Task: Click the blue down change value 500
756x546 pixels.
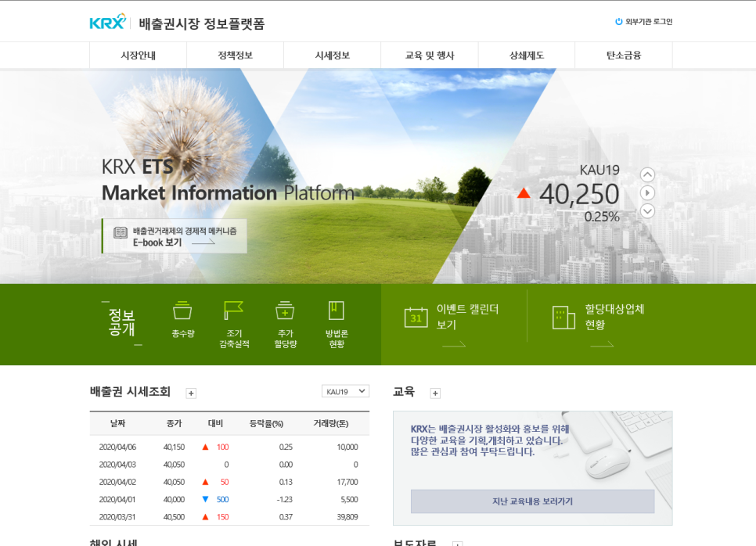Action: 223,499
